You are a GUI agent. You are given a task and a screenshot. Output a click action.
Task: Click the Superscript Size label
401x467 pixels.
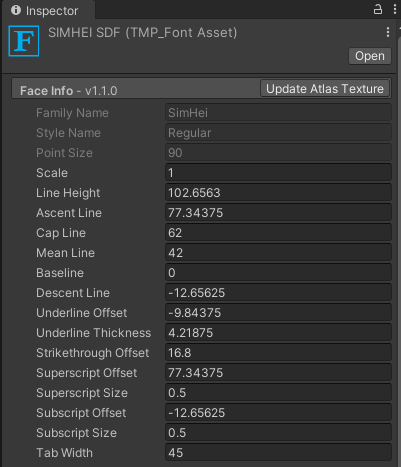coord(82,393)
